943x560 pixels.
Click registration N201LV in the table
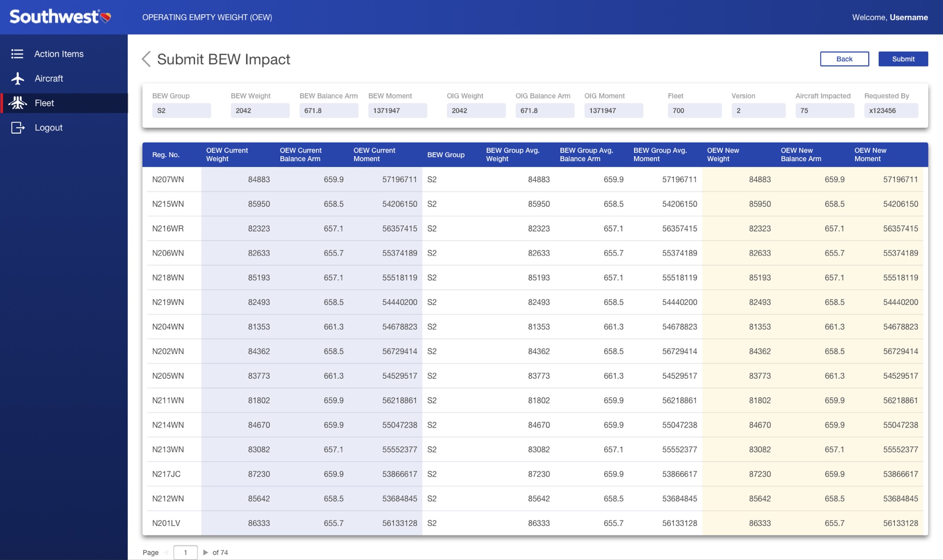tap(166, 523)
